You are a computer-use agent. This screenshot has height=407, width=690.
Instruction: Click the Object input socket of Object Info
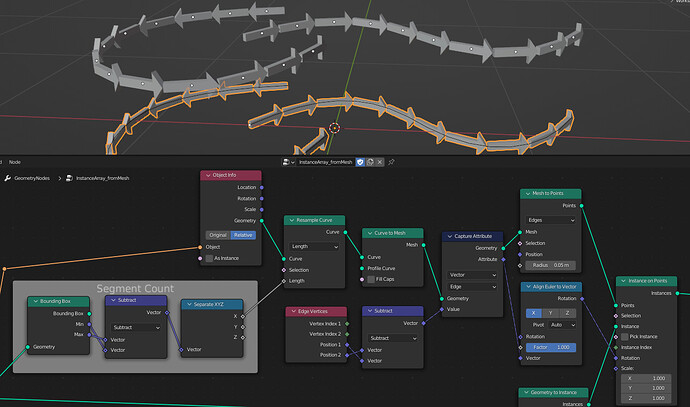click(200, 247)
